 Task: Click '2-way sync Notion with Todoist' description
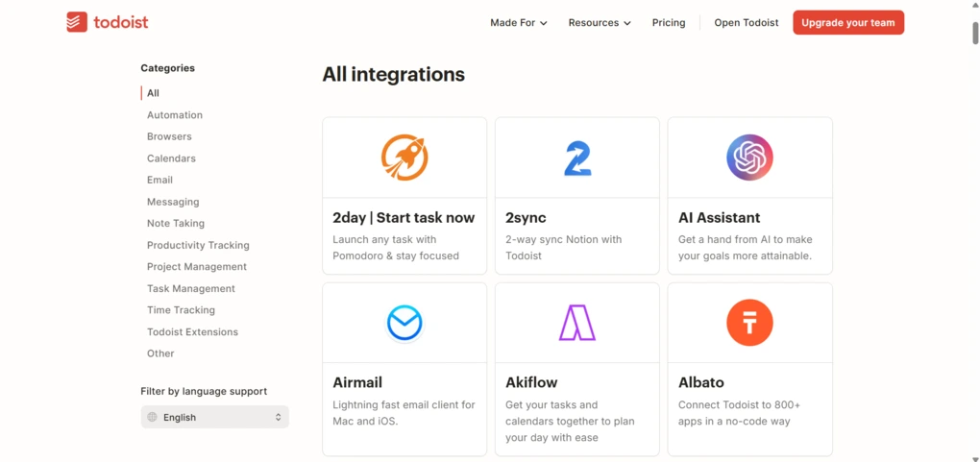(564, 248)
